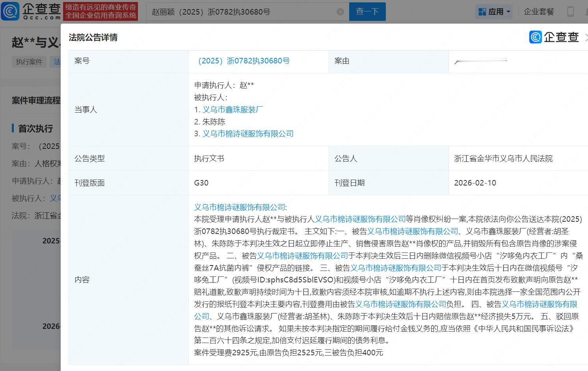Click the 首次执行 heading in the background page
The height and width of the screenshot is (371, 588).
(x=35, y=129)
